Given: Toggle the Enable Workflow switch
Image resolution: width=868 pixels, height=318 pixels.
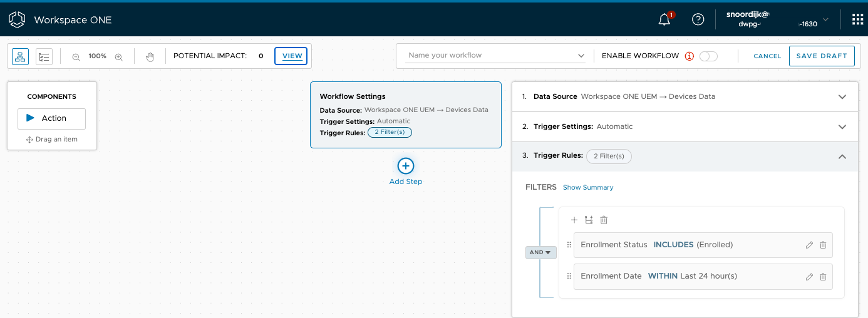Looking at the screenshot, I should (708, 56).
